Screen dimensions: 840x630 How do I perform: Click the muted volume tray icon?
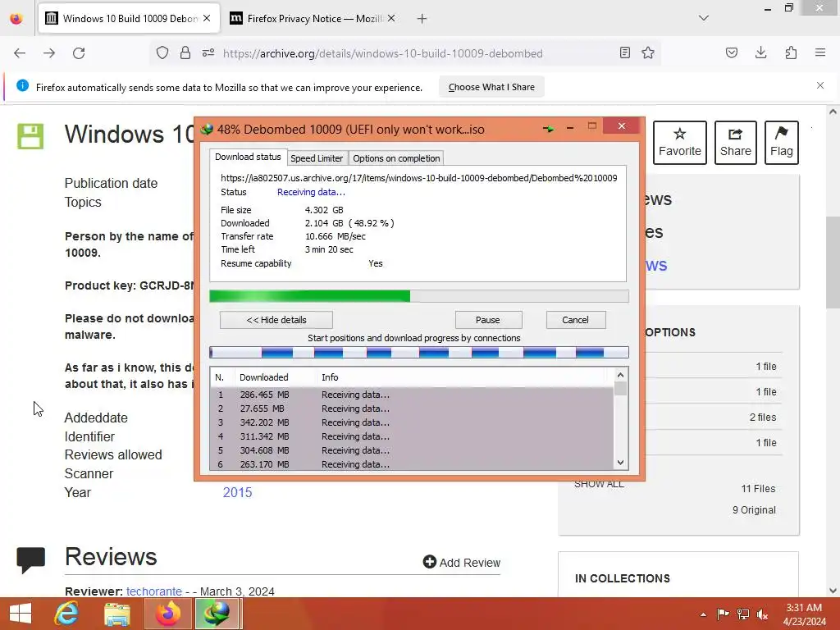point(762,614)
